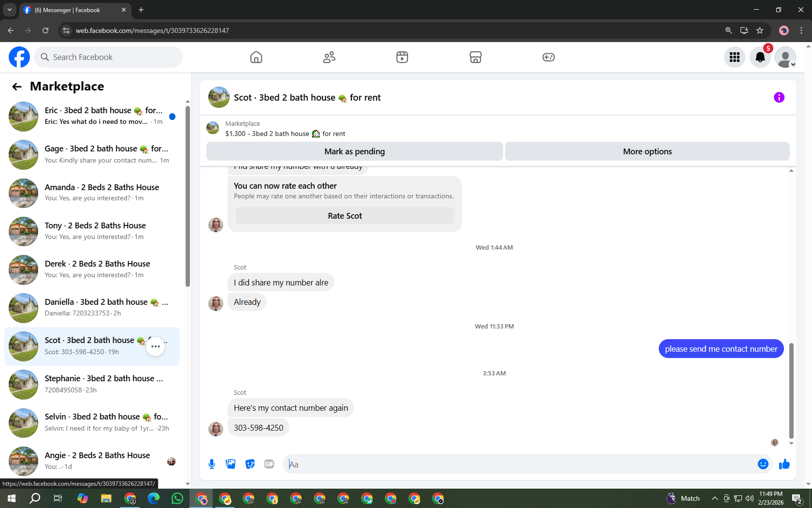Open Gage conversation in list
The height and width of the screenshot is (508, 812).
coord(92,154)
